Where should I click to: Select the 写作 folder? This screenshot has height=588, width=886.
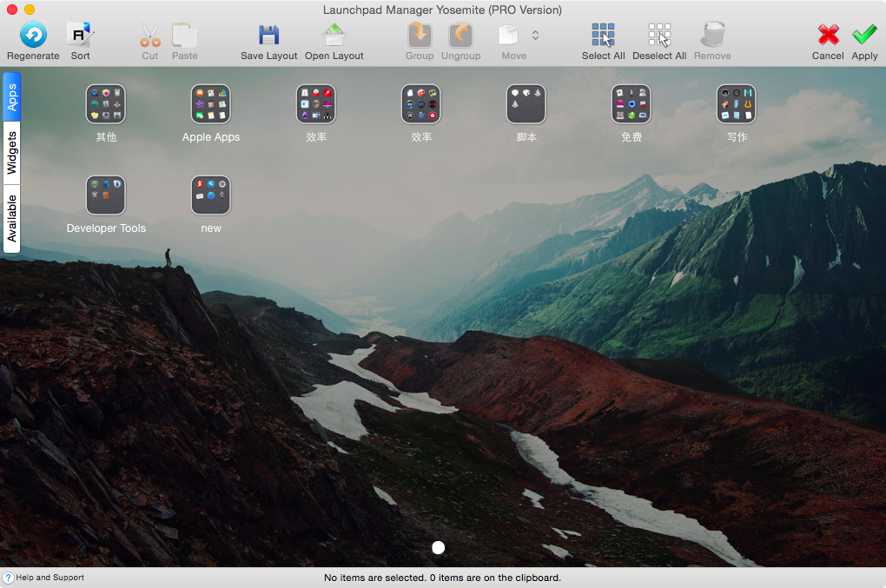(737, 104)
